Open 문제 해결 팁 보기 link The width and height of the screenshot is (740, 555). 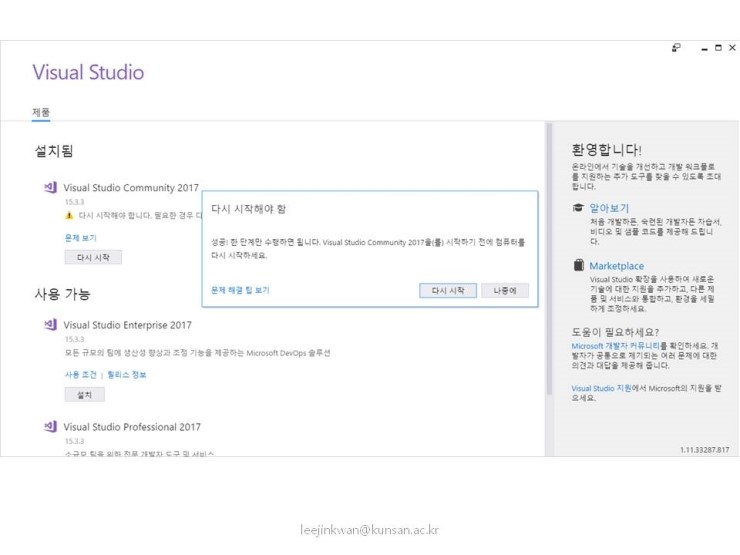pyautogui.click(x=240, y=290)
